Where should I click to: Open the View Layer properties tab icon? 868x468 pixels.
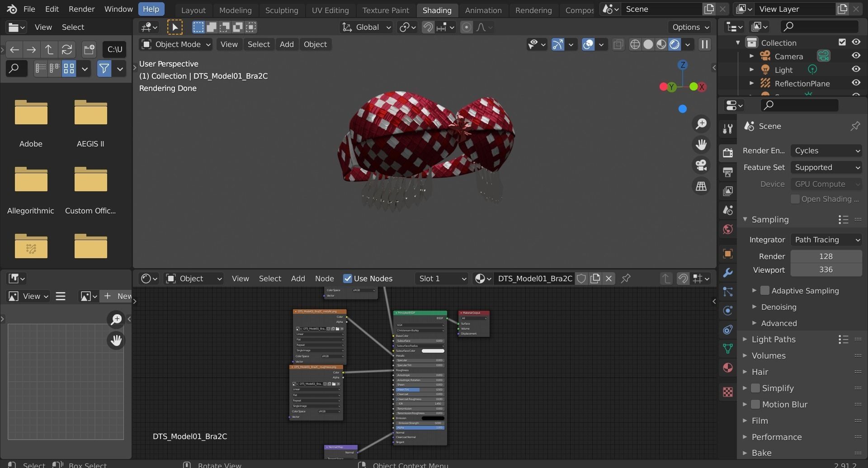click(x=727, y=191)
